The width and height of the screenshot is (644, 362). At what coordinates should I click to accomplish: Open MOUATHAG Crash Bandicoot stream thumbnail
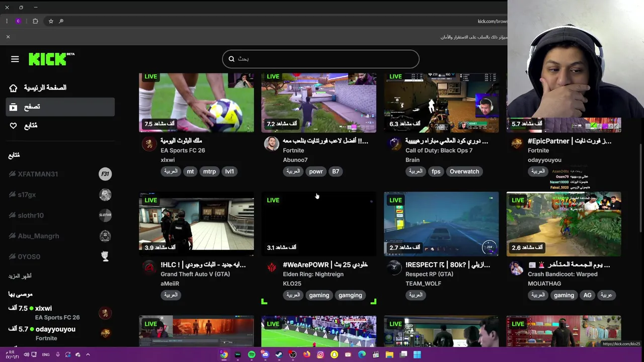[x=563, y=224]
